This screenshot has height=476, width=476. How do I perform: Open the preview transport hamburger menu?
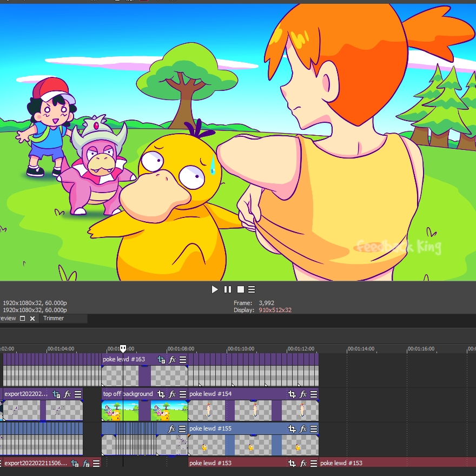coord(252,289)
